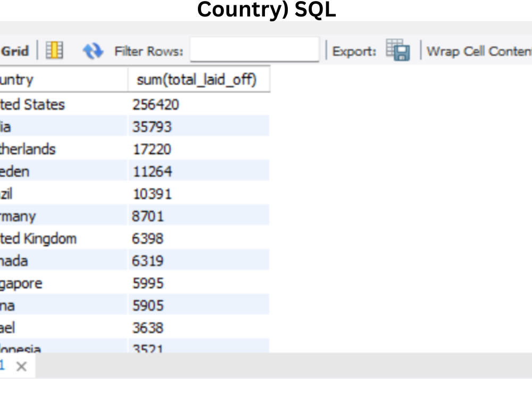Click the refresh arrows icon

tap(93, 51)
